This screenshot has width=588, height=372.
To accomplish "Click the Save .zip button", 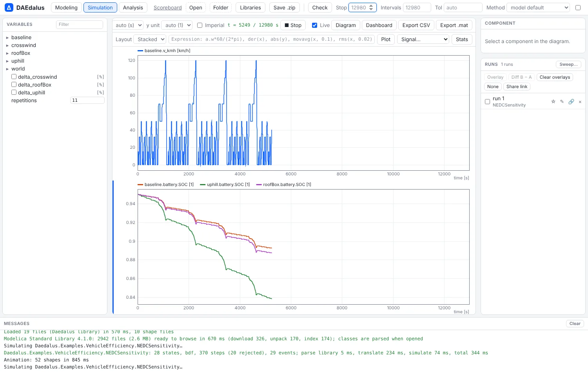I will [x=285, y=7].
